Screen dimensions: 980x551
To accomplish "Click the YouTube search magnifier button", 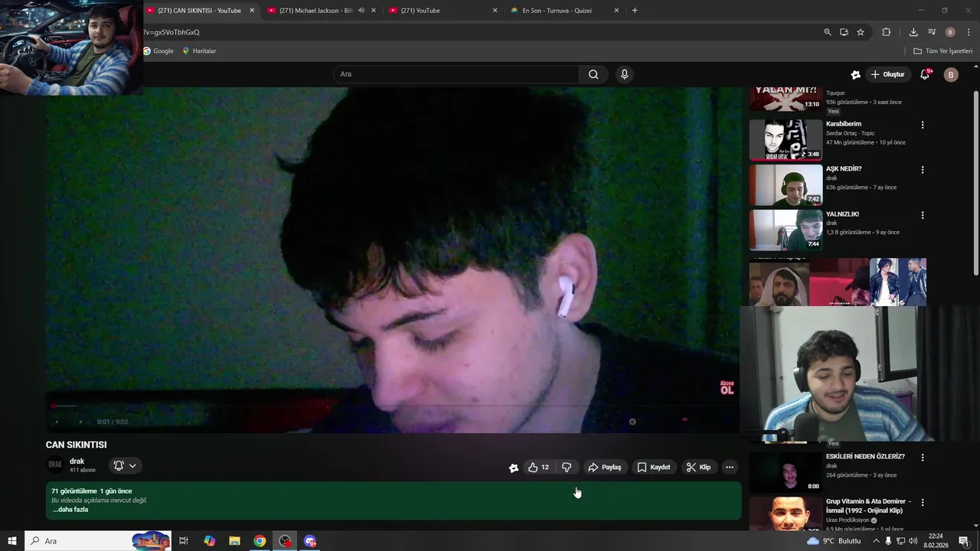I will click(593, 74).
